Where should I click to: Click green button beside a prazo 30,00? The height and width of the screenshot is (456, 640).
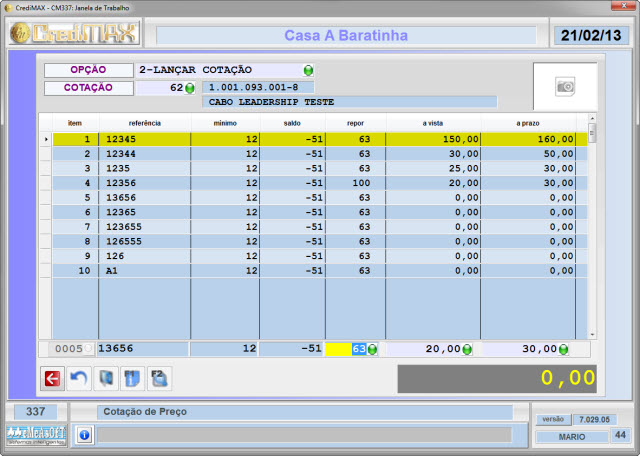pos(563,349)
